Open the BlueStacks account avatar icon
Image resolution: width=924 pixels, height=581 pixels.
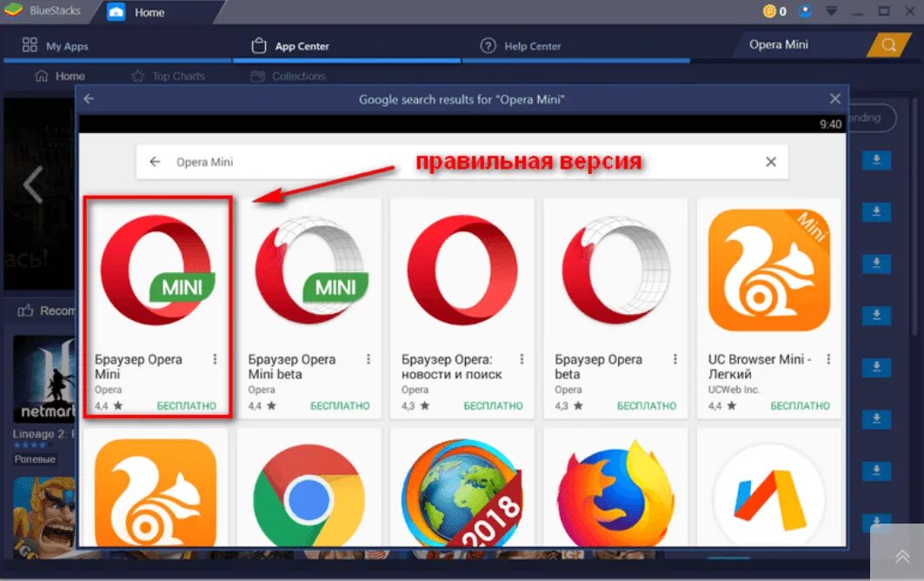pos(805,11)
